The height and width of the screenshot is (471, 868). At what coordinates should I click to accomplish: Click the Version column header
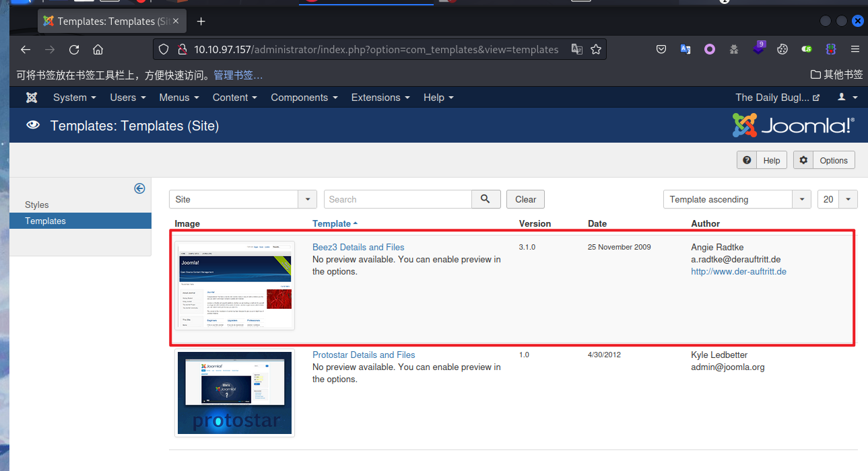(535, 223)
